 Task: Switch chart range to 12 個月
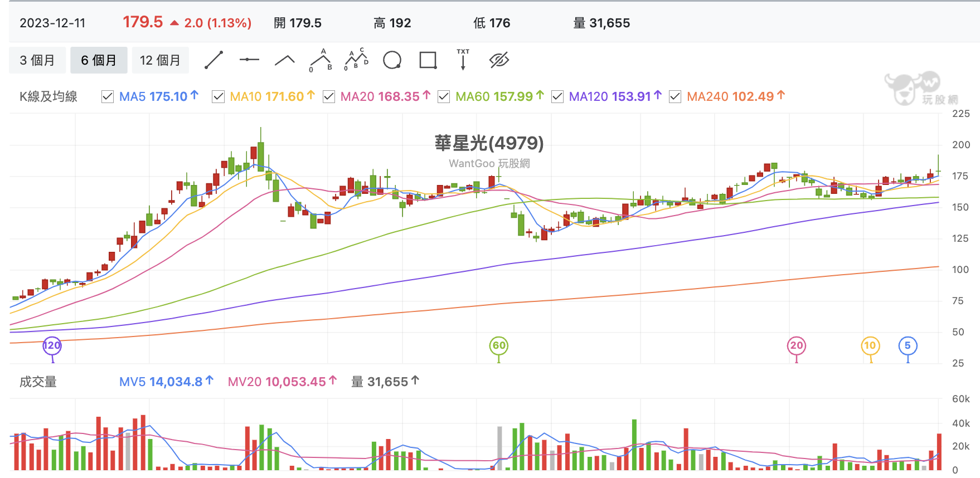pos(161,60)
